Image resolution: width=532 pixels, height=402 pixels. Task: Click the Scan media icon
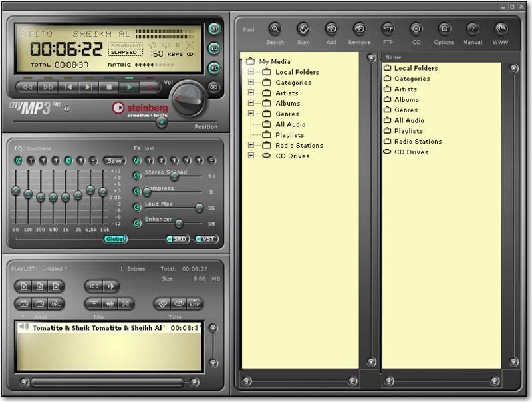tap(303, 29)
